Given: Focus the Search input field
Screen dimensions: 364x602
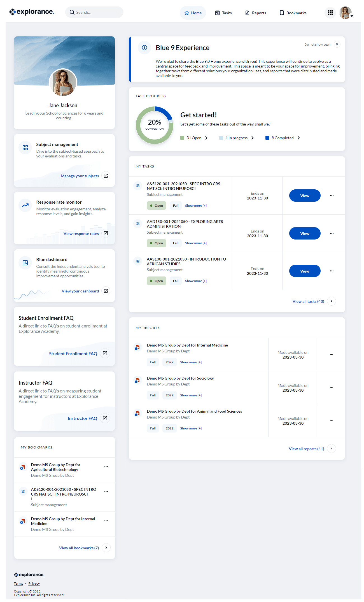Looking at the screenshot, I should click(x=94, y=12).
